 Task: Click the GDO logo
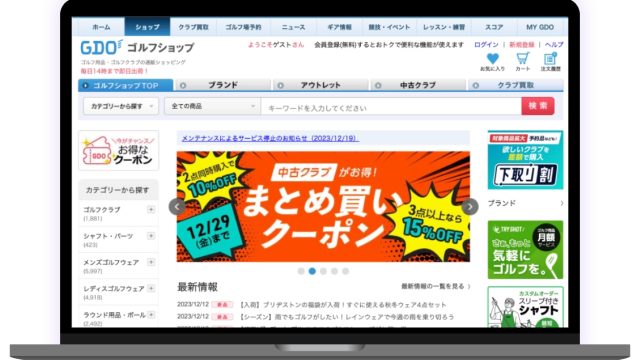[x=101, y=47]
